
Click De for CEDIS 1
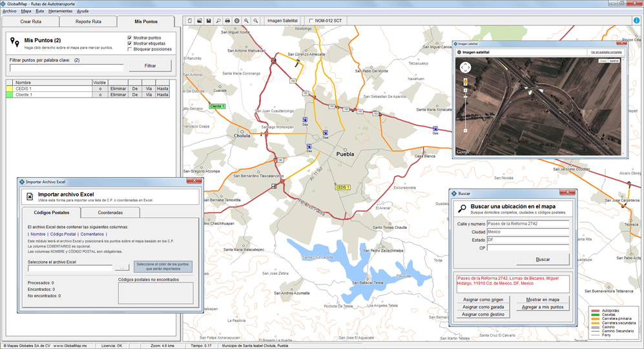coord(135,89)
